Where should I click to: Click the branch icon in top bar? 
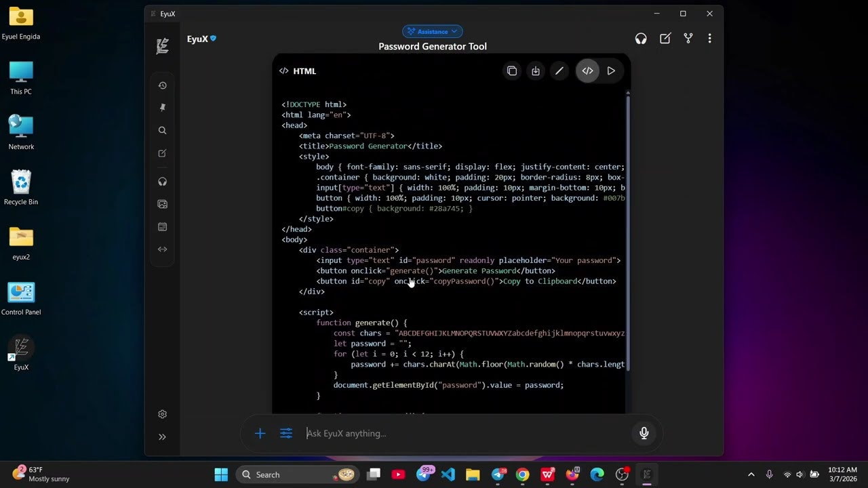point(688,39)
